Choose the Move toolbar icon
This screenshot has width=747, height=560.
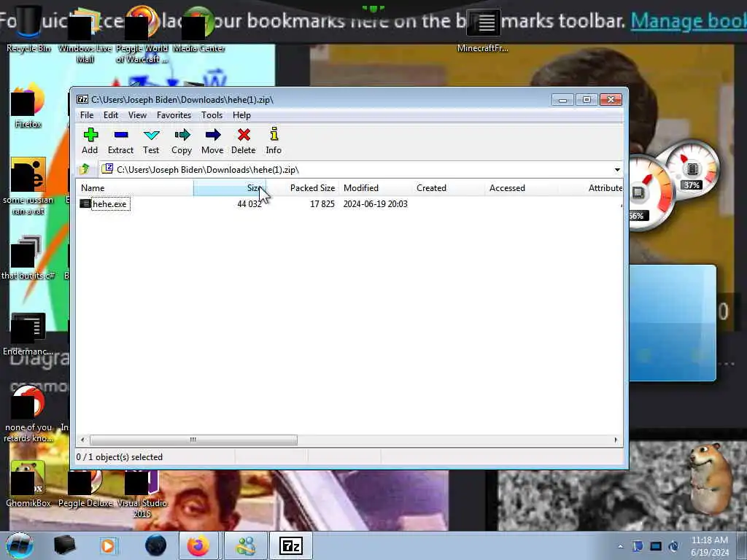pos(212,141)
